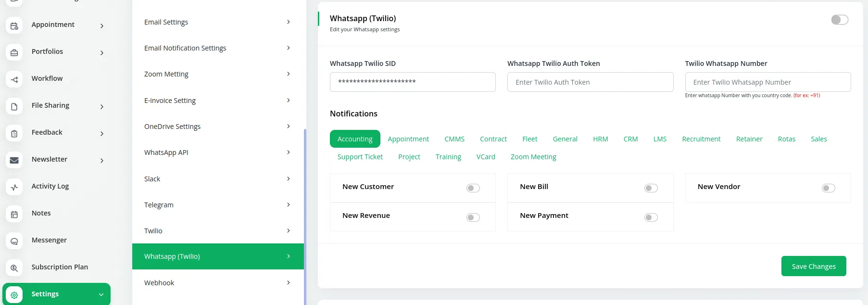The image size is (868, 305).
Task: Select the Zoom Meeting notifications tab
Action: click(533, 157)
